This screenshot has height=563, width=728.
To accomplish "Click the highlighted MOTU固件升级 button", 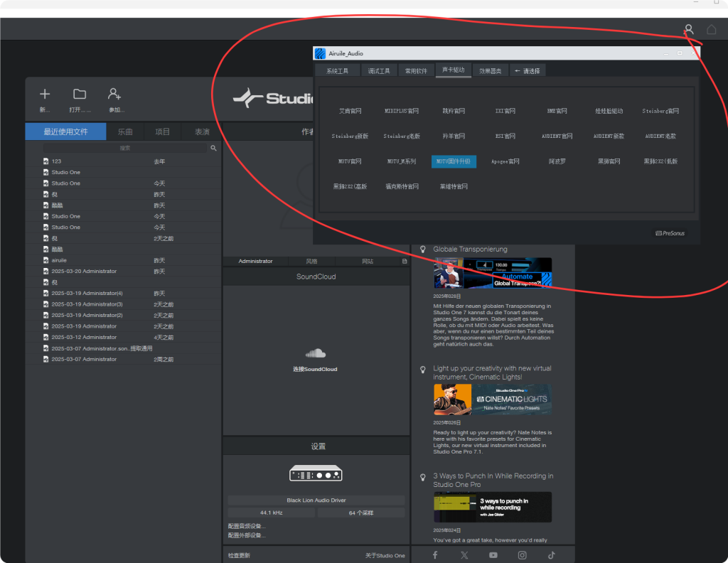I will click(x=454, y=161).
